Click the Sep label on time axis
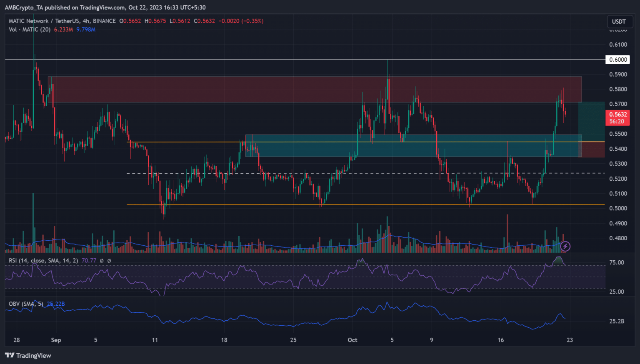 pos(56,340)
